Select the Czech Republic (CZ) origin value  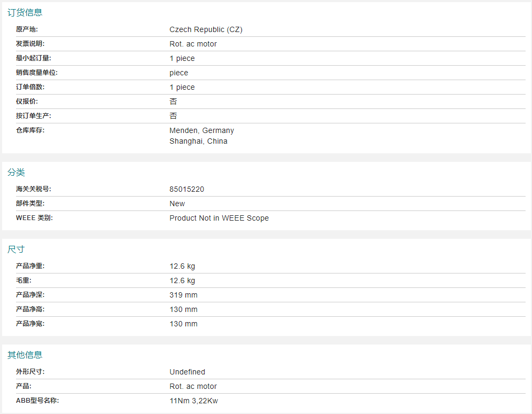(x=206, y=29)
